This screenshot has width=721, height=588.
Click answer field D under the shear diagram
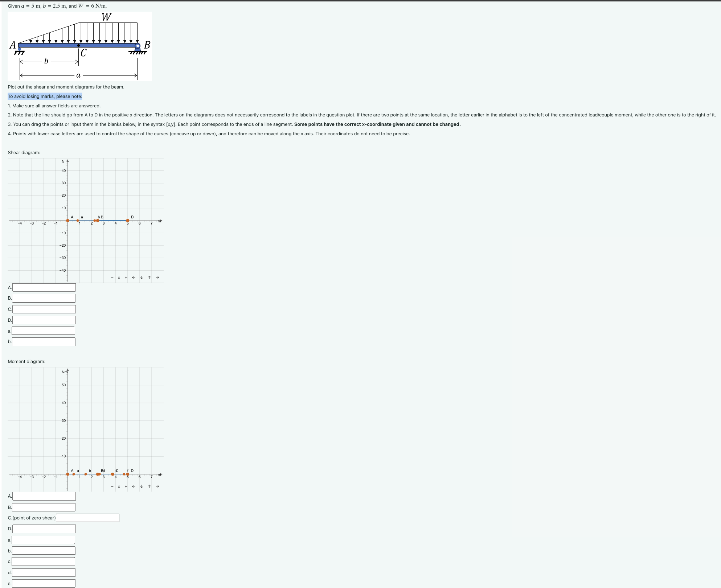[44, 320]
